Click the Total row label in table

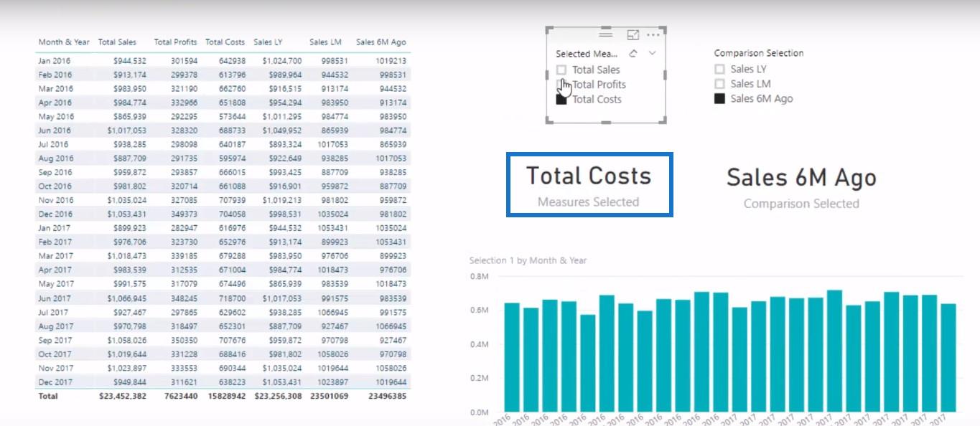pos(48,396)
